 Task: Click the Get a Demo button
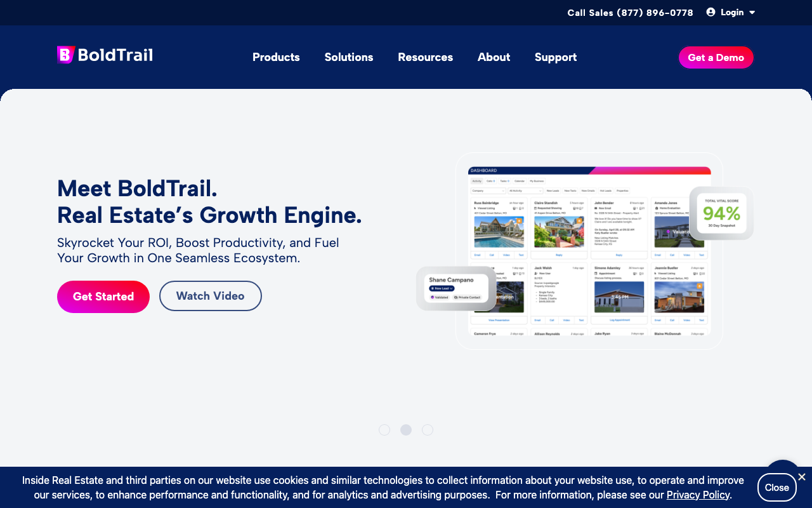pyautogui.click(x=716, y=57)
